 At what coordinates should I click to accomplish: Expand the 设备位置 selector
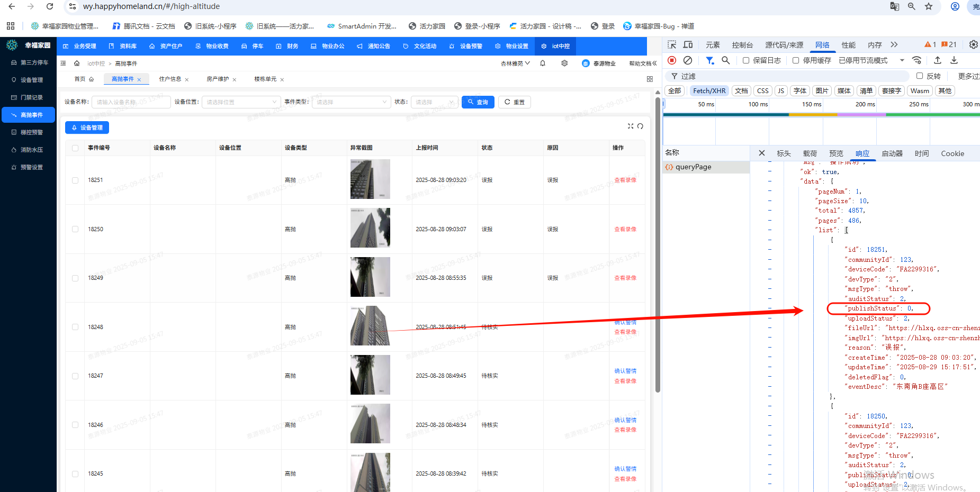[x=241, y=102]
